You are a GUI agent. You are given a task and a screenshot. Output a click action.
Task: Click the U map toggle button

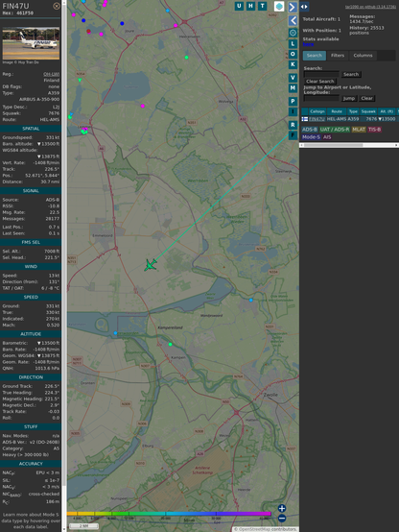(x=239, y=6)
